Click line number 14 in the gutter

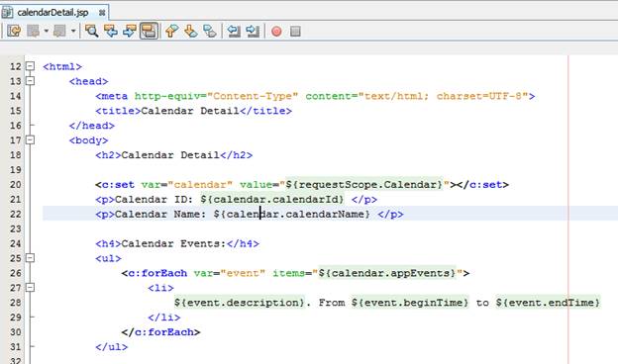pyautogui.click(x=16, y=96)
